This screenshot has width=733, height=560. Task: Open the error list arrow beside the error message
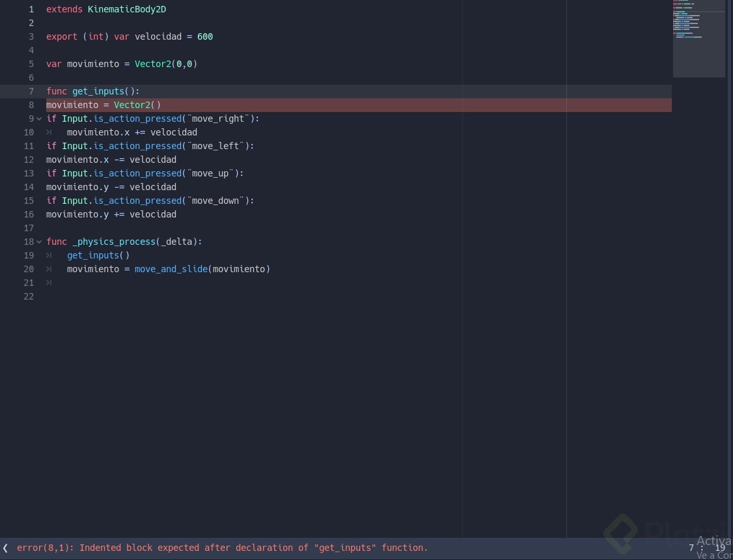click(5, 548)
